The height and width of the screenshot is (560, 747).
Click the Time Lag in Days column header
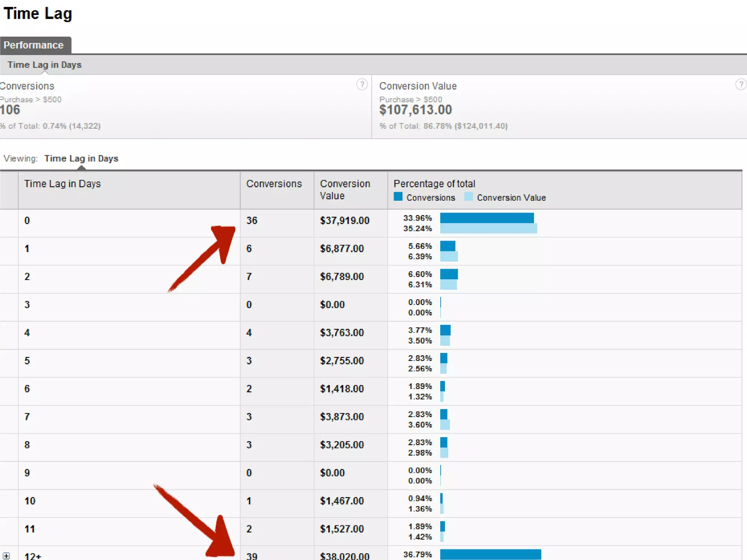click(62, 184)
